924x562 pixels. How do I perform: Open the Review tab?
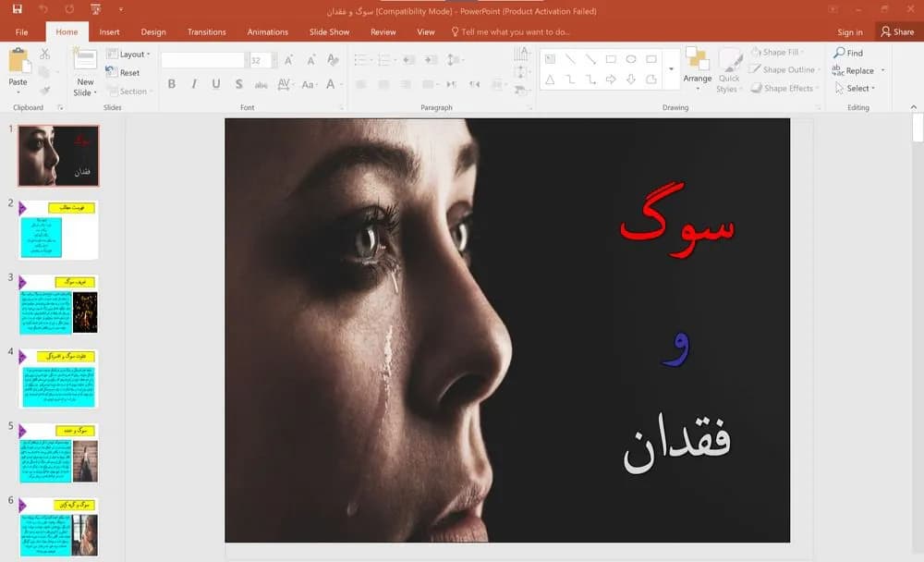[x=383, y=31]
